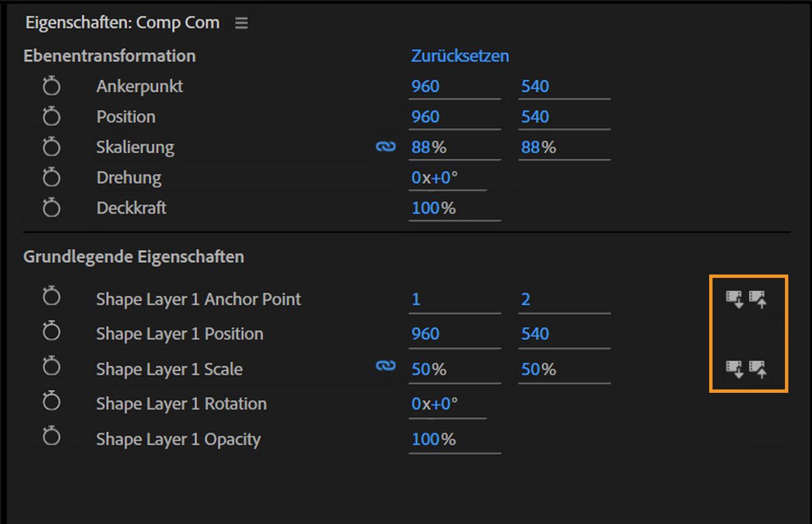Enable stopwatch for Skalierung
812x524 pixels.
pos(51,147)
